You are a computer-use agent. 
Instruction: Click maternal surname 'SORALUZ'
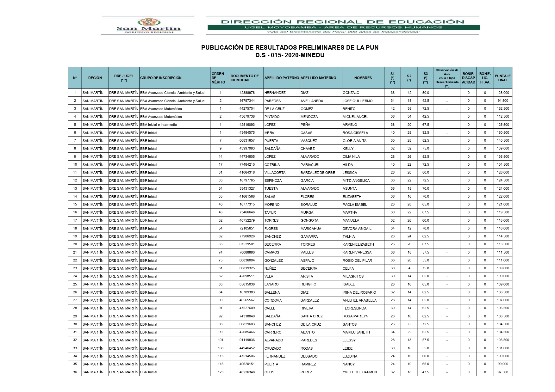coord(309,205)
